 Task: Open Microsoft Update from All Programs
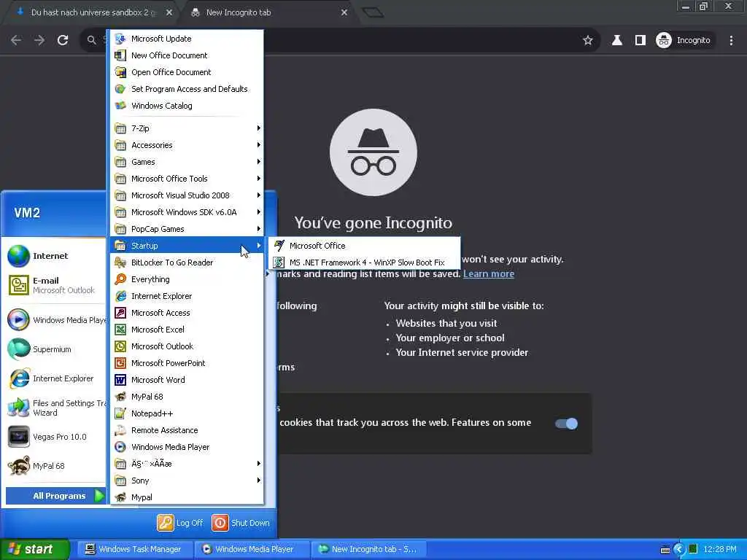[187, 39]
